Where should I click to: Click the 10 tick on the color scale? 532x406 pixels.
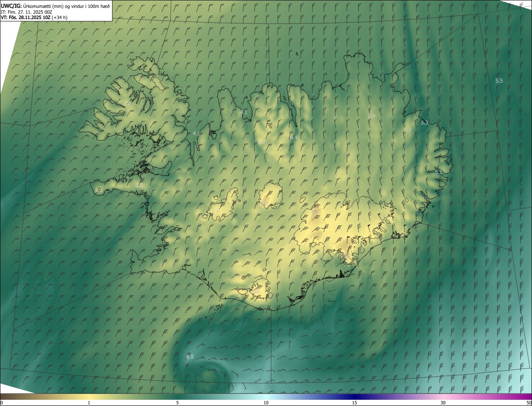pos(266,403)
